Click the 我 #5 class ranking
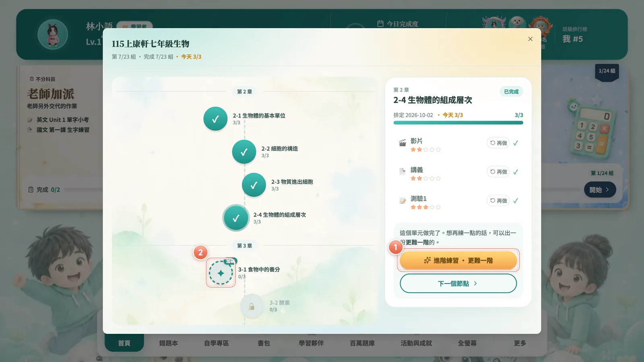The height and width of the screenshot is (362, 644). click(x=572, y=39)
